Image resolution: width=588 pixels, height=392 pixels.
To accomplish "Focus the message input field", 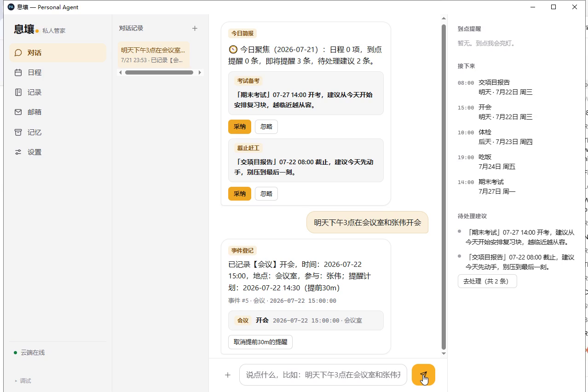I will [x=323, y=375].
